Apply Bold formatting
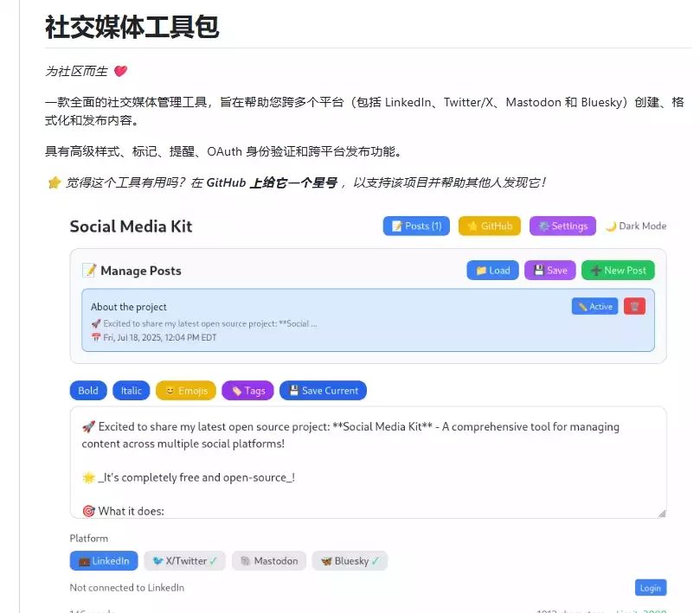 pos(88,391)
